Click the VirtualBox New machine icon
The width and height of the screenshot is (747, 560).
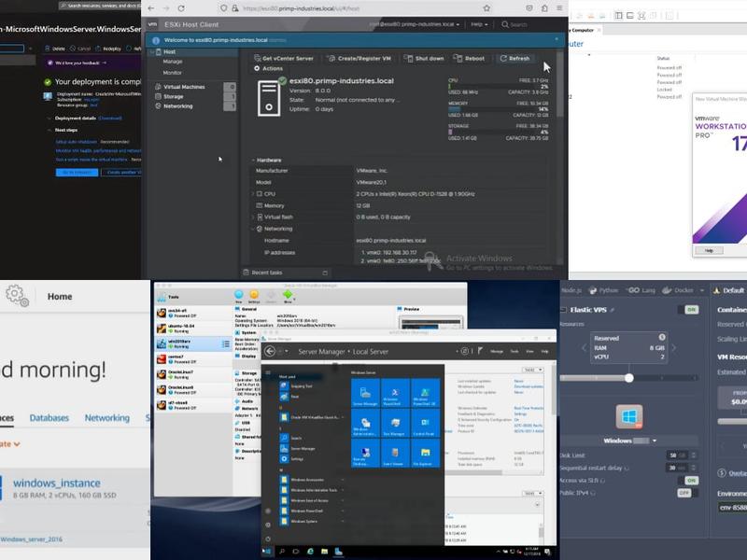click(239, 296)
